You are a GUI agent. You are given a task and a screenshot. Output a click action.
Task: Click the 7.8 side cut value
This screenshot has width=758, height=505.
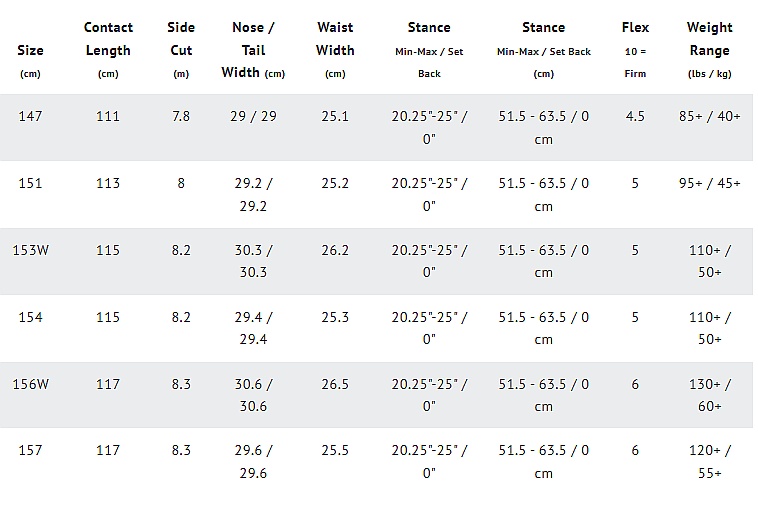(181, 117)
